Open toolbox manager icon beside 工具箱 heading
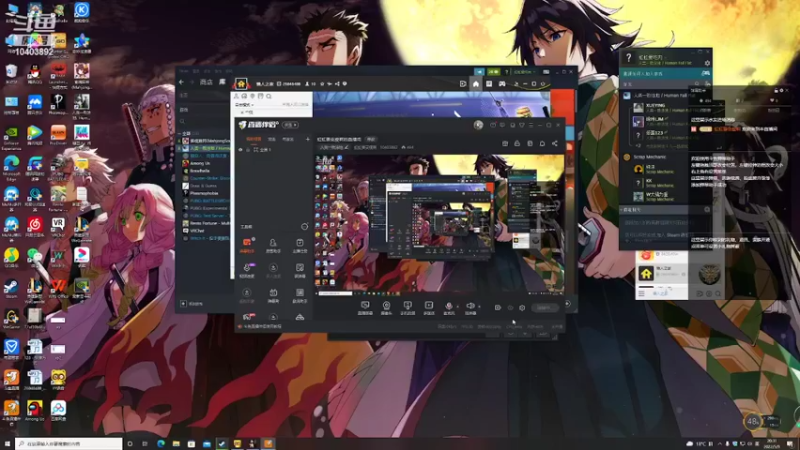The image size is (800, 450). pyautogui.click(x=305, y=227)
